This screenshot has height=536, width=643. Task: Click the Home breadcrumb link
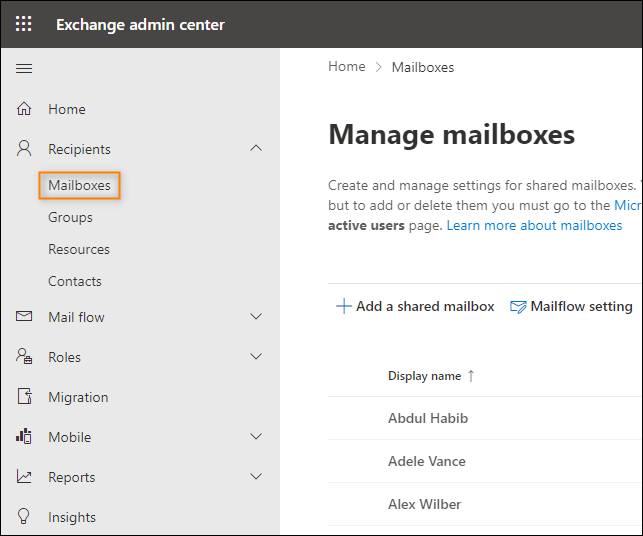click(347, 66)
